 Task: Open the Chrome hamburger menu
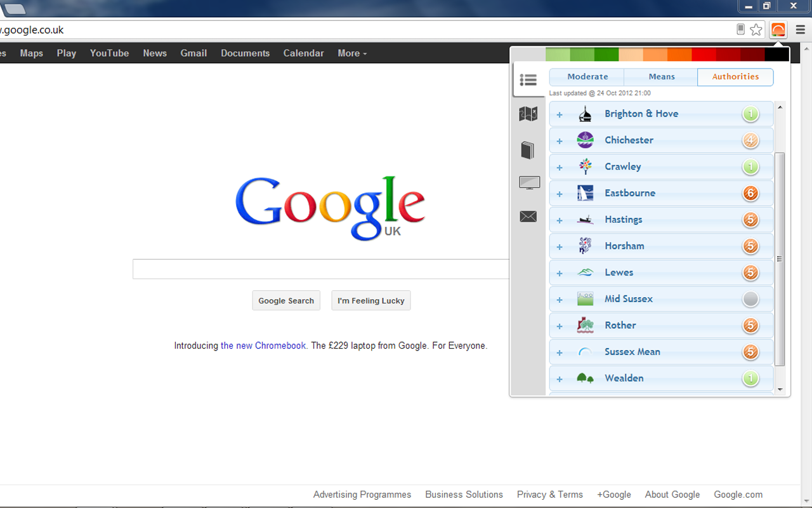pos(801,29)
